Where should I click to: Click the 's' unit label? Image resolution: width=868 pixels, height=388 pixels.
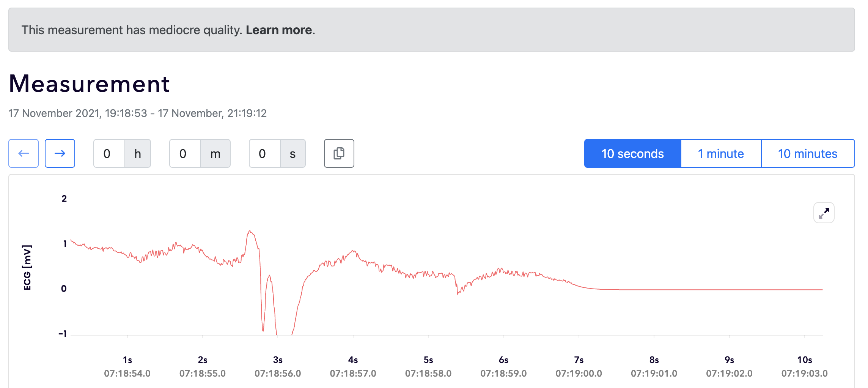pyautogui.click(x=292, y=153)
